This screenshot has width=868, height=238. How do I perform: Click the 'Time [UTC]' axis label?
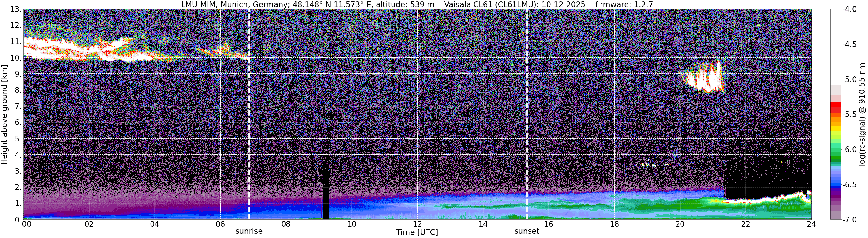(417, 232)
